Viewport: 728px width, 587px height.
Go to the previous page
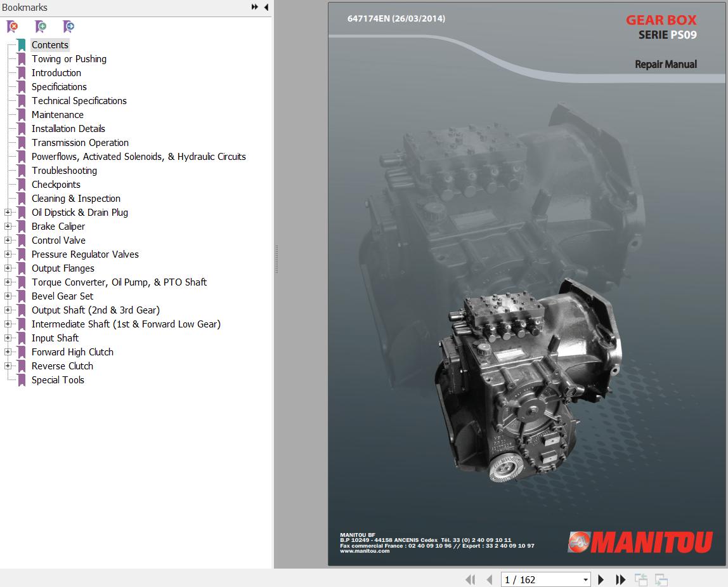490,579
